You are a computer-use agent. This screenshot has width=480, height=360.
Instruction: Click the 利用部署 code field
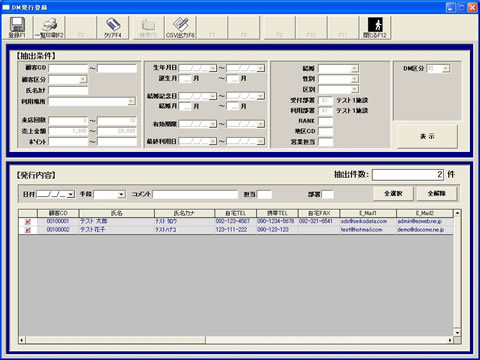pos(325,111)
